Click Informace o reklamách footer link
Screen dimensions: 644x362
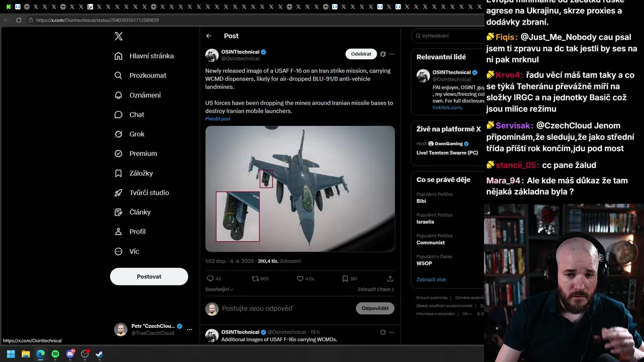click(435, 314)
